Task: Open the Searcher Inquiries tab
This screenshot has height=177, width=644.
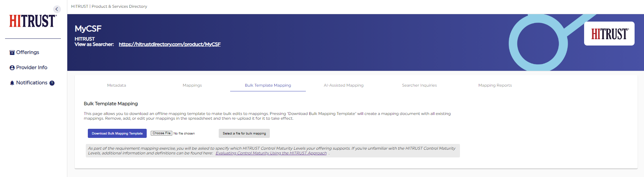Action: click(x=419, y=85)
